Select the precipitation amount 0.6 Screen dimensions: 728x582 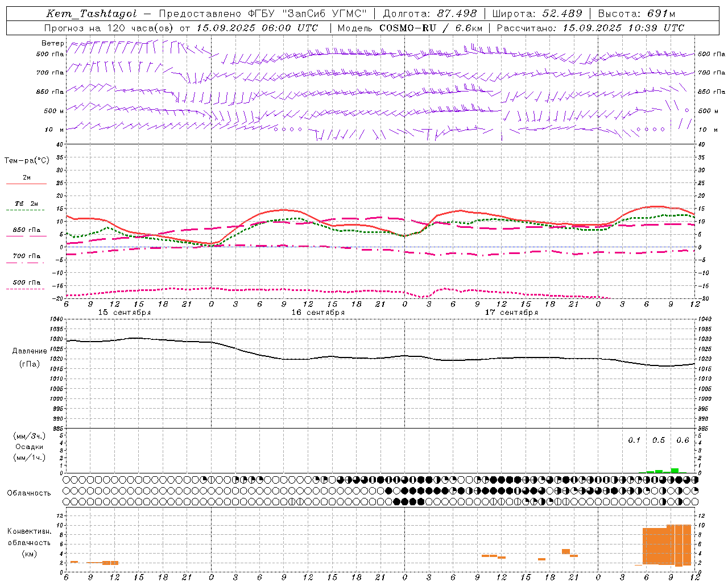[x=682, y=440]
